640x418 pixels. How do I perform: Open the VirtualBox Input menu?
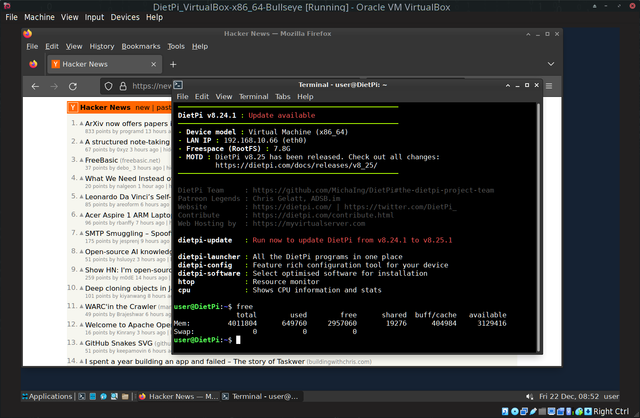[x=94, y=17]
